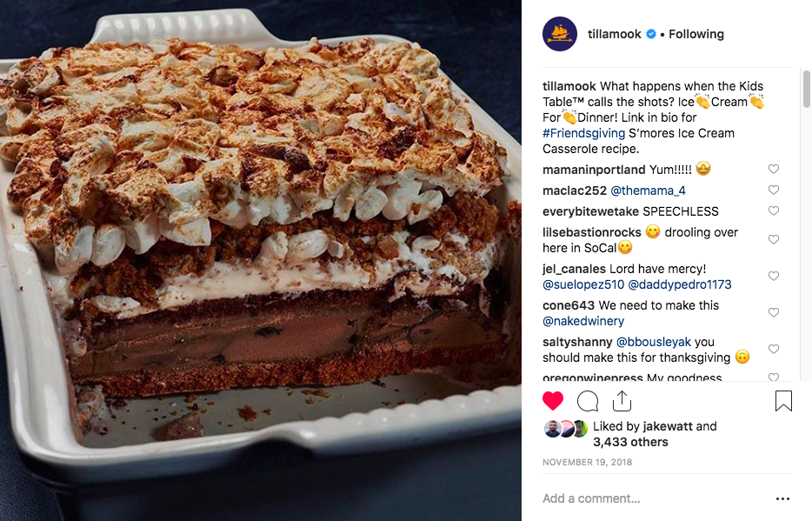Open the @nakedwinery mention link
The height and width of the screenshot is (521, 812).
click(x=583, y=321)
